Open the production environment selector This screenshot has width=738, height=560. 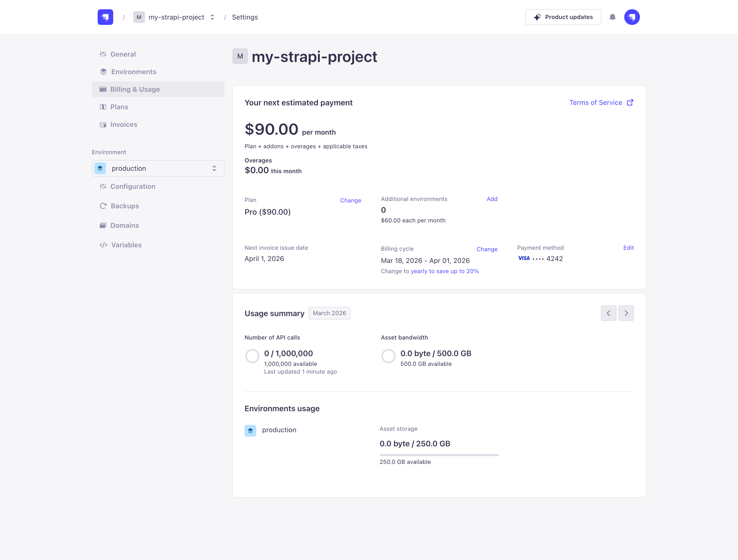tap(158, 168)
